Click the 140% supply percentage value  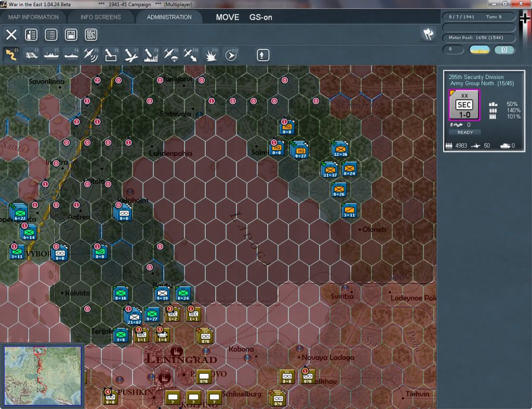(x=513, y=110)
